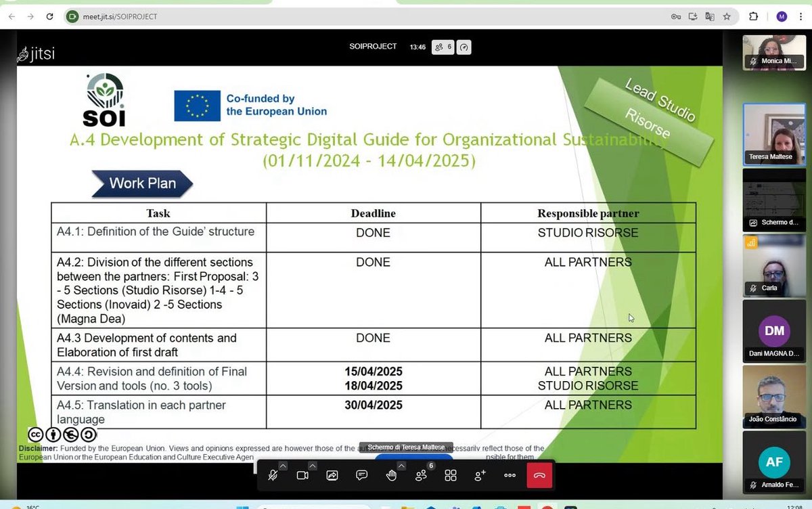Select João Constâncio participant thumbnail

(774, 397)
